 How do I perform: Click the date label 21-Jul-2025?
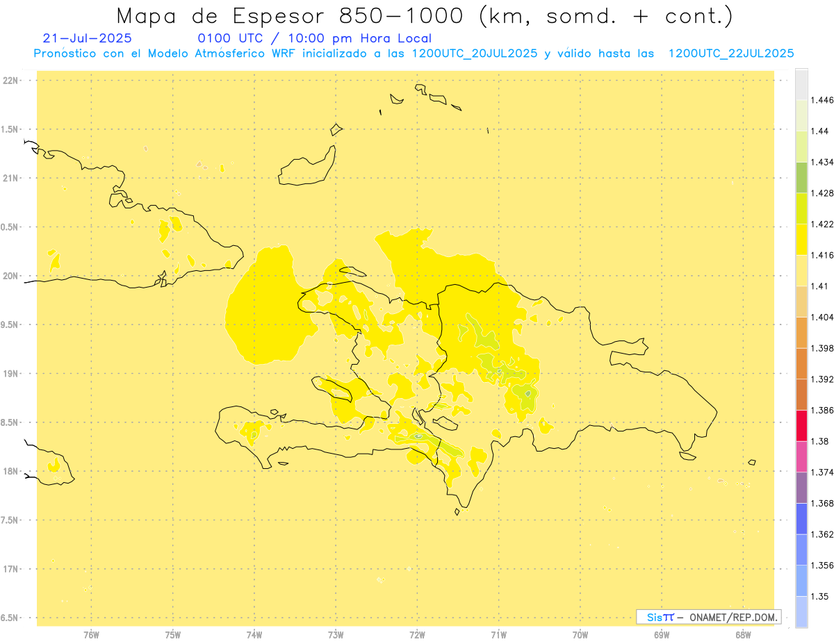click(x=87, y=38)
